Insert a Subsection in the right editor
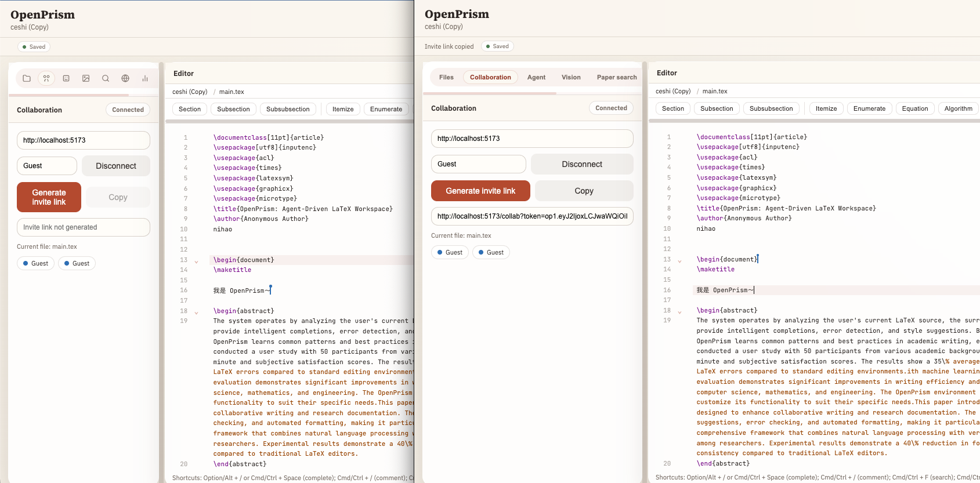 [x=717, y=108]
